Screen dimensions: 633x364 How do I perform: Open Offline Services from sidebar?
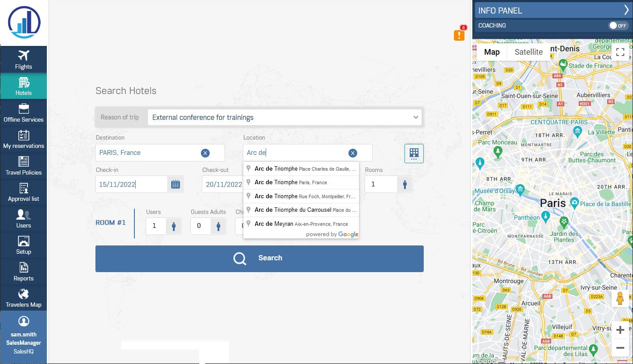(24, 112)
